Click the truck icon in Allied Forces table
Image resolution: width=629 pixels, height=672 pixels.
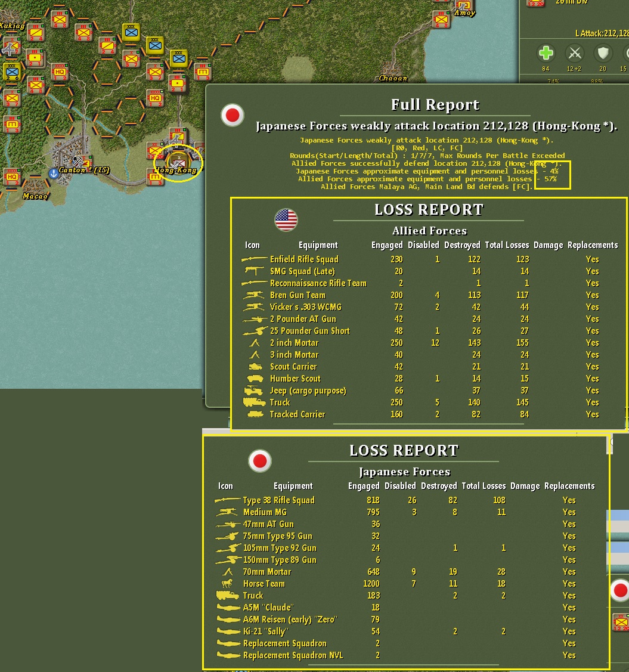click(x=254, y=402)
